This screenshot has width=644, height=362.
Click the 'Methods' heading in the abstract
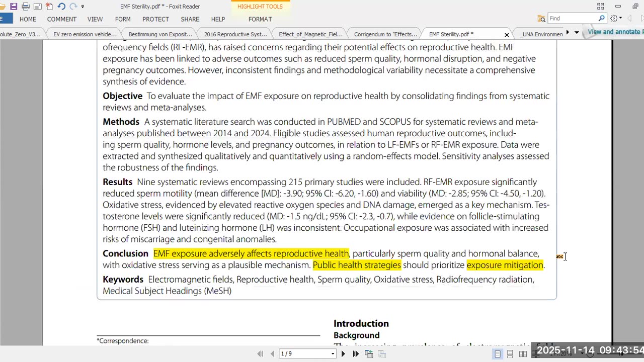(x=121, y=122)
